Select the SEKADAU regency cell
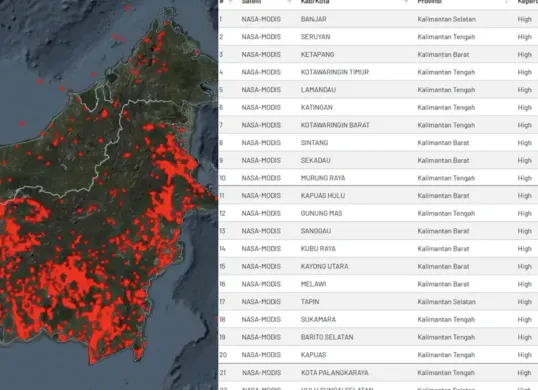Viewport: 538px width, 390px height. point(315,161)
